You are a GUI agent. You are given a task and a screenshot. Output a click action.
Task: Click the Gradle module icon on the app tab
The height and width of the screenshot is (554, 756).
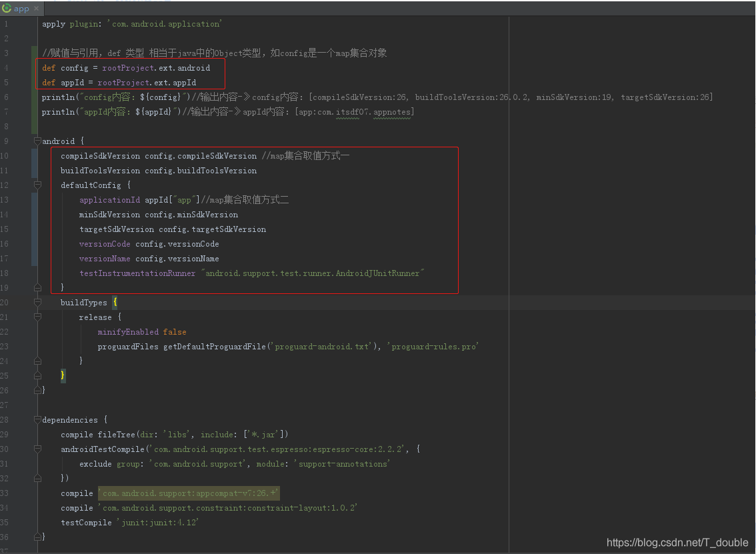pos(7,9)
